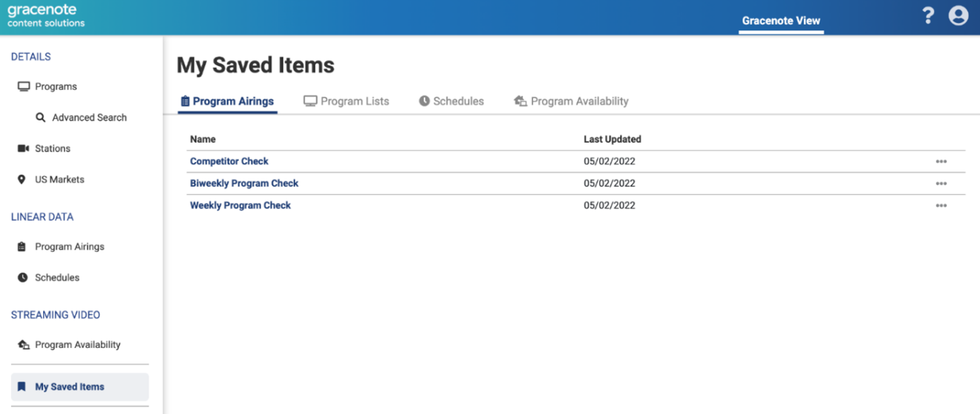Click the Gracenote content solutions logo

pyautogui.click(x=46, y=16)
